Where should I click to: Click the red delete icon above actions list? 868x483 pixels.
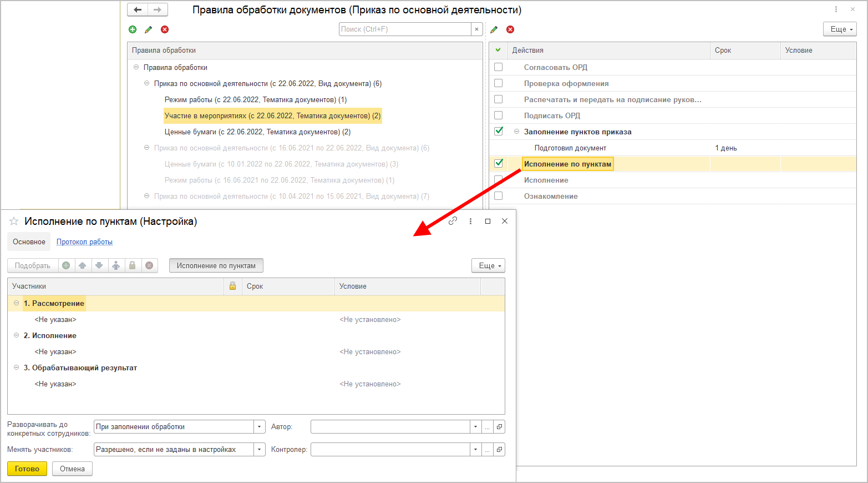click(x=510, y=29)
